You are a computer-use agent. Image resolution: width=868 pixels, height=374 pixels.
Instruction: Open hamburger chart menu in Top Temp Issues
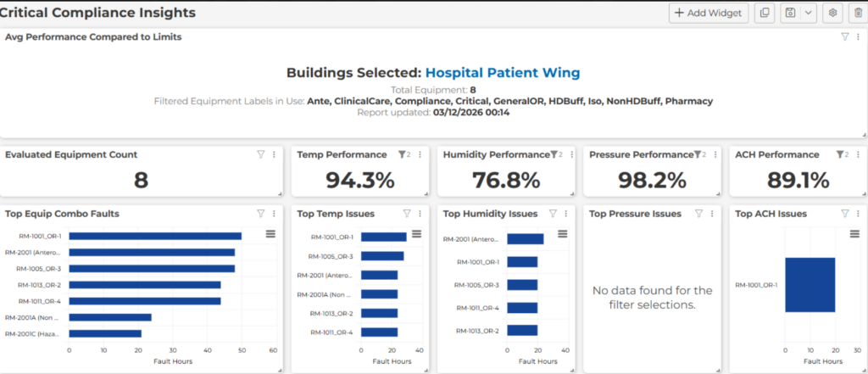tap(416, 233)
